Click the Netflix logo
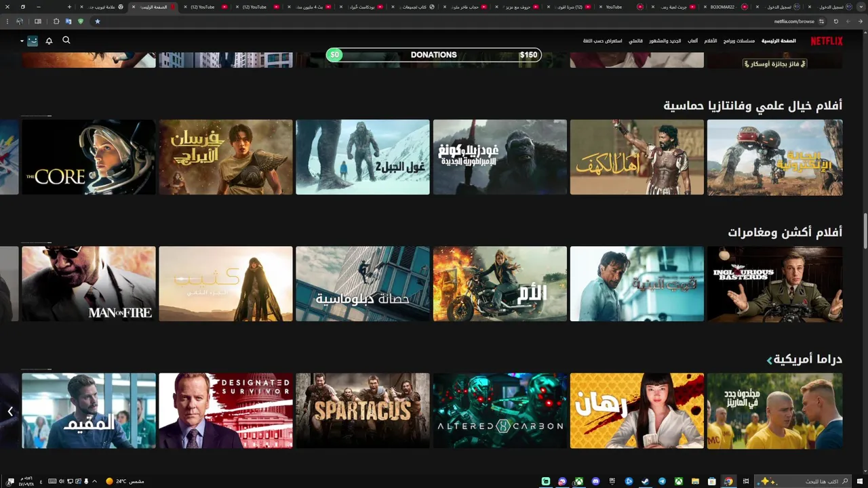 point(827,41)
